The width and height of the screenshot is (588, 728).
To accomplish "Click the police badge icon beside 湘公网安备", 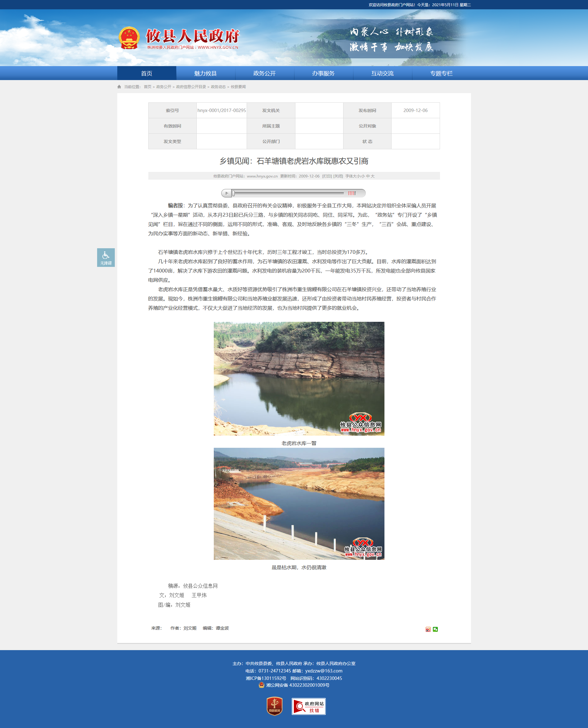I will pyautogui.click(x=262, y=685).
